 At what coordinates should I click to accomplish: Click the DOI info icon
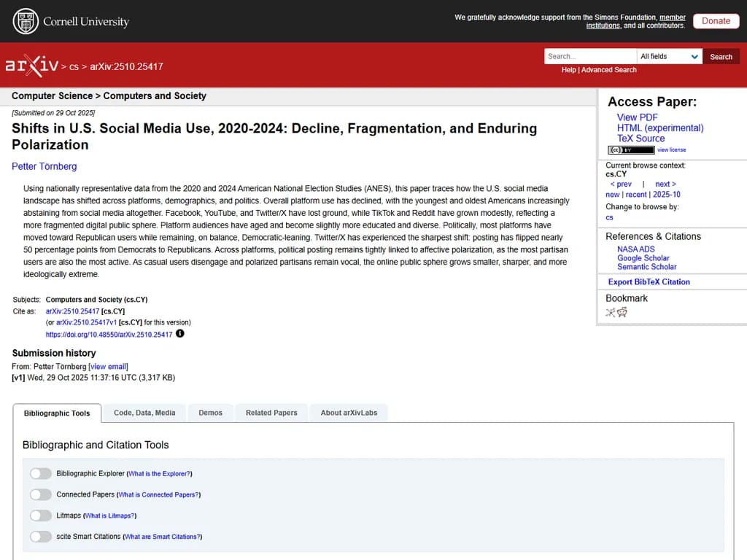pos(179,334)
